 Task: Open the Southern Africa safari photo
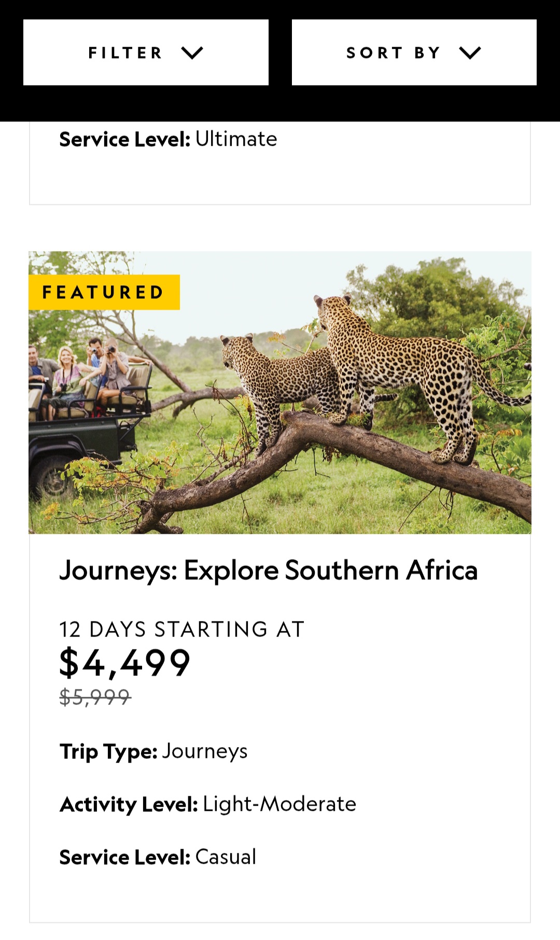[x=280, y=393]
